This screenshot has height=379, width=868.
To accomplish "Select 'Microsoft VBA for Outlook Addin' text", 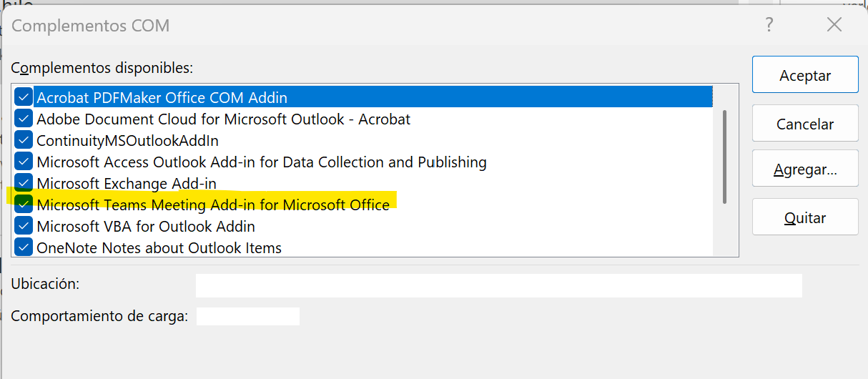I will [x=146, y=226].
